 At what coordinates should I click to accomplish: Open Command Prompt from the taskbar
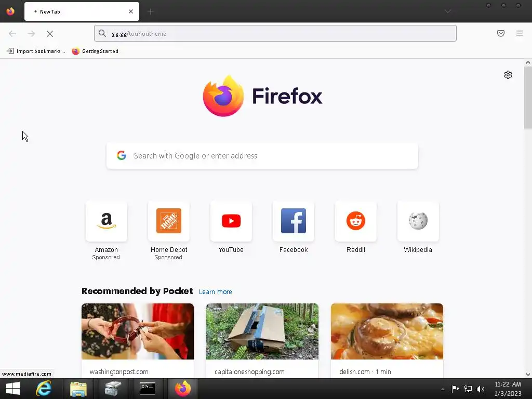tap(148, 389)
